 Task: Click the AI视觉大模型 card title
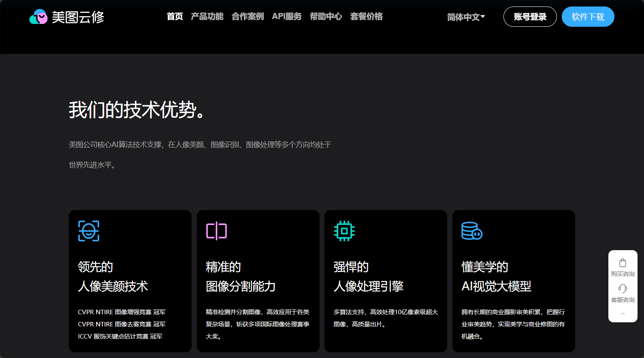tap(496, 286)
